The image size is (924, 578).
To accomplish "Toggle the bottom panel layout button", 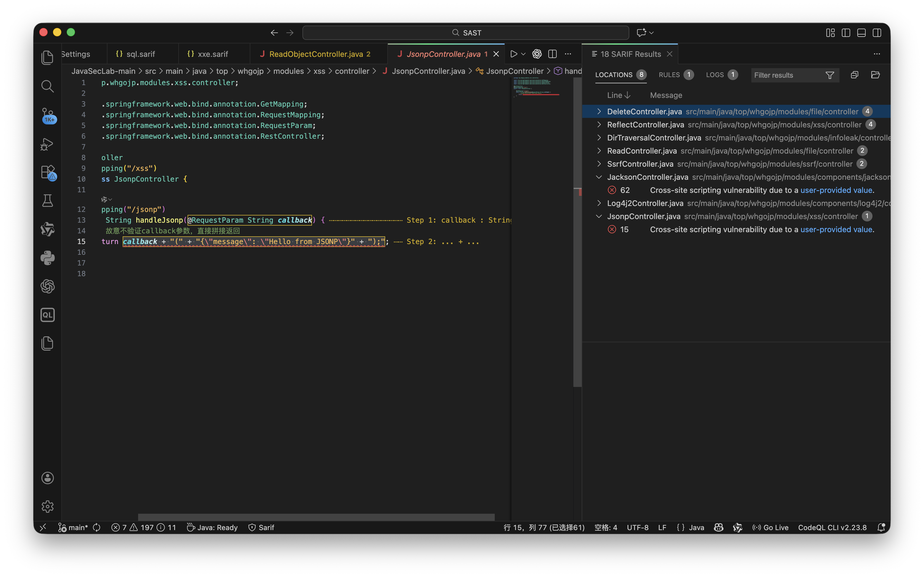I will (861, 33).
